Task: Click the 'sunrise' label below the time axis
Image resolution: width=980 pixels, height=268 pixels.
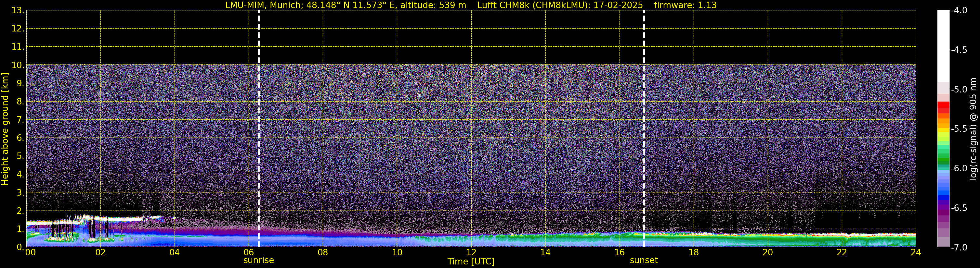Action: pos(259,261)
